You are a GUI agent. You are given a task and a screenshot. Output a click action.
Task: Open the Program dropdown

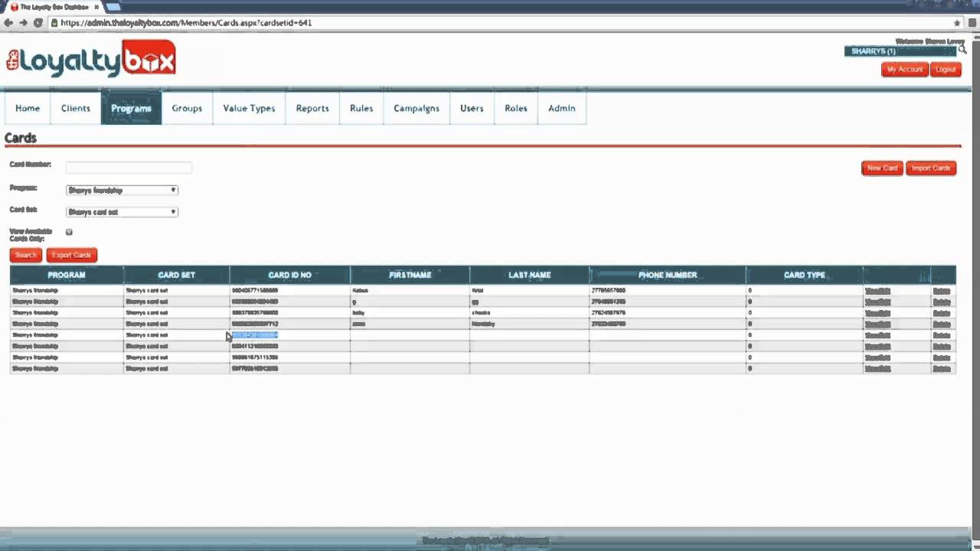[122, 190]
